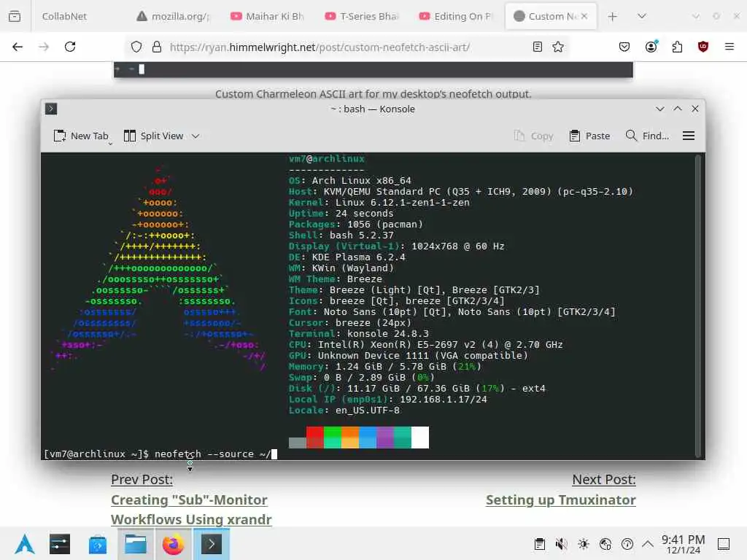Viewport: 747px width, 560px height.
Task: Close the Custom Ne tab
Action: [x=584, y=16]
